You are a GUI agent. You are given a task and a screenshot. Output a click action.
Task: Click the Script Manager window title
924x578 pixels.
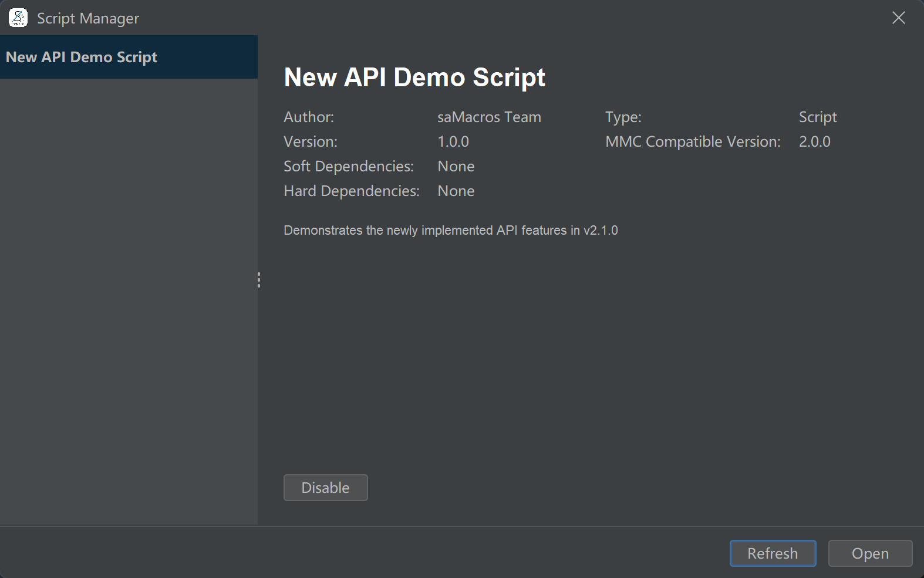click(88, 19)
